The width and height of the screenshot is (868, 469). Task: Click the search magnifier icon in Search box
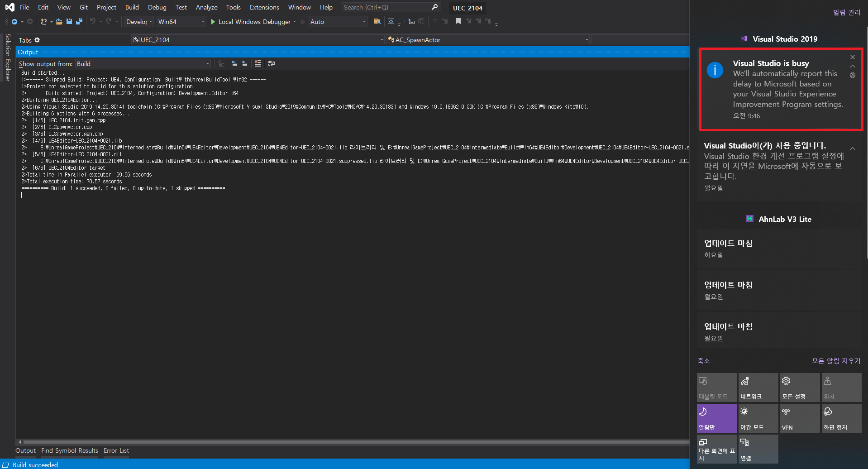(x=434, y=7)
